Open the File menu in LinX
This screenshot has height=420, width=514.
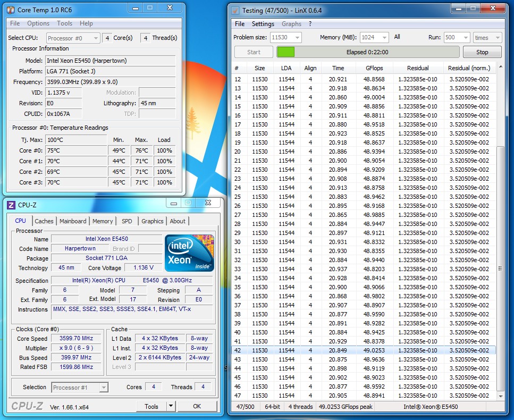240,23
